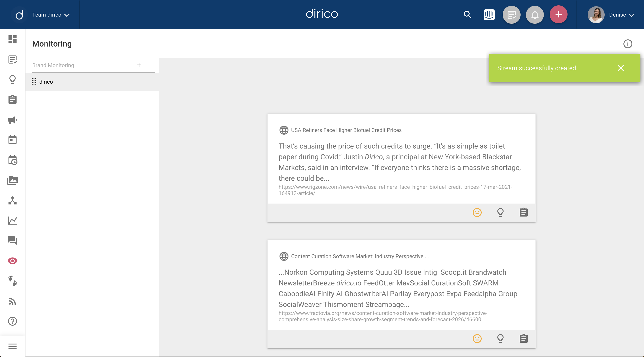This screenshot has width=644, height=357.
Task: Open the dashboard icon in sidebar
Action: coord(13,40)
